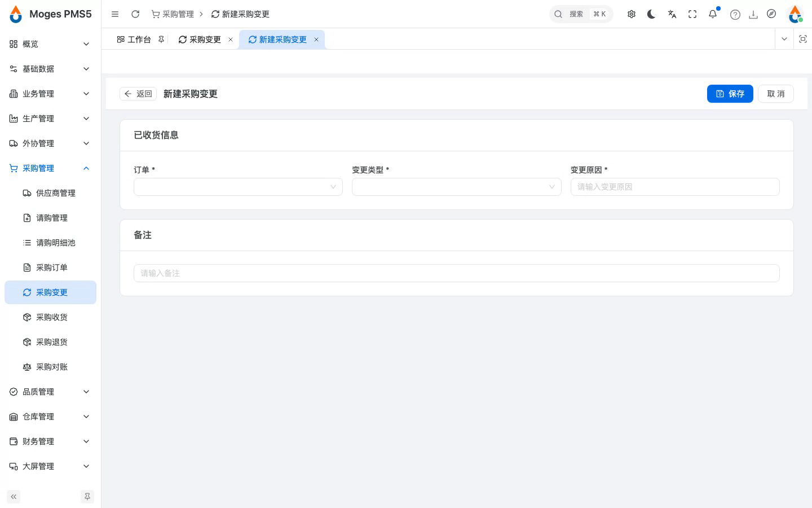Open notifications bell icon

(713, 14)
